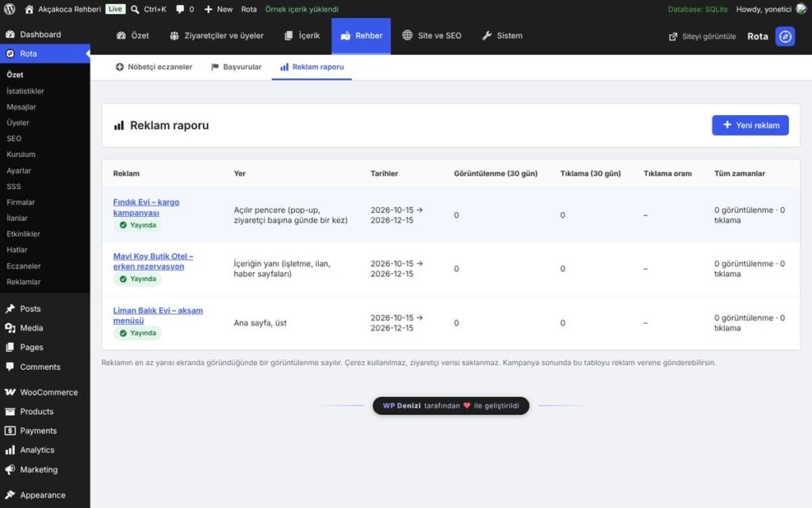Click the Yeni reklam button

750,125
